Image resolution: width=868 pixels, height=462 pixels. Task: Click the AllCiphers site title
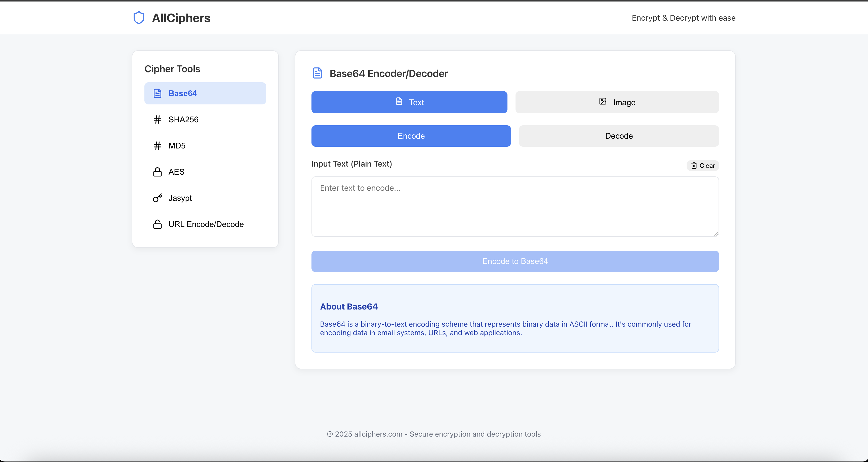(x=181, y=18)
